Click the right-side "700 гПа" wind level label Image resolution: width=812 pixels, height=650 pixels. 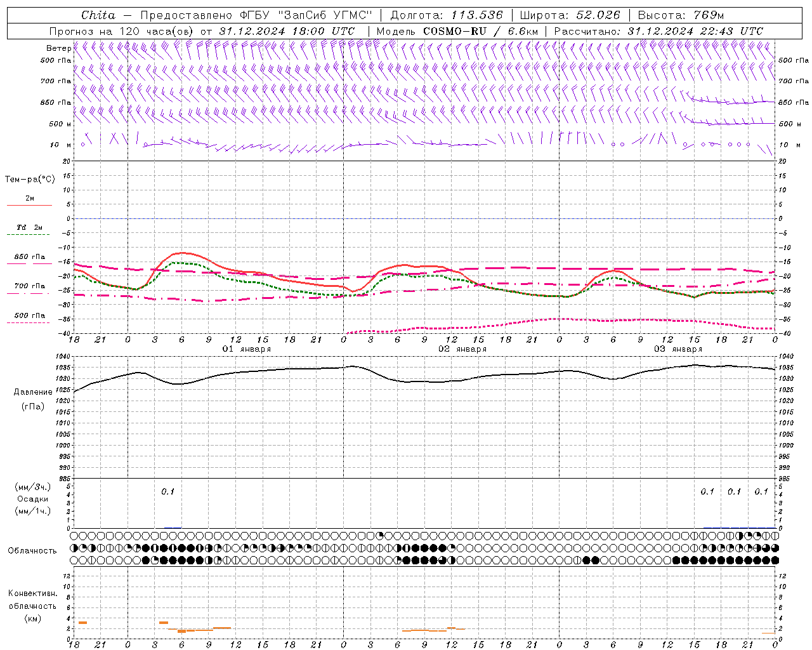794,81
